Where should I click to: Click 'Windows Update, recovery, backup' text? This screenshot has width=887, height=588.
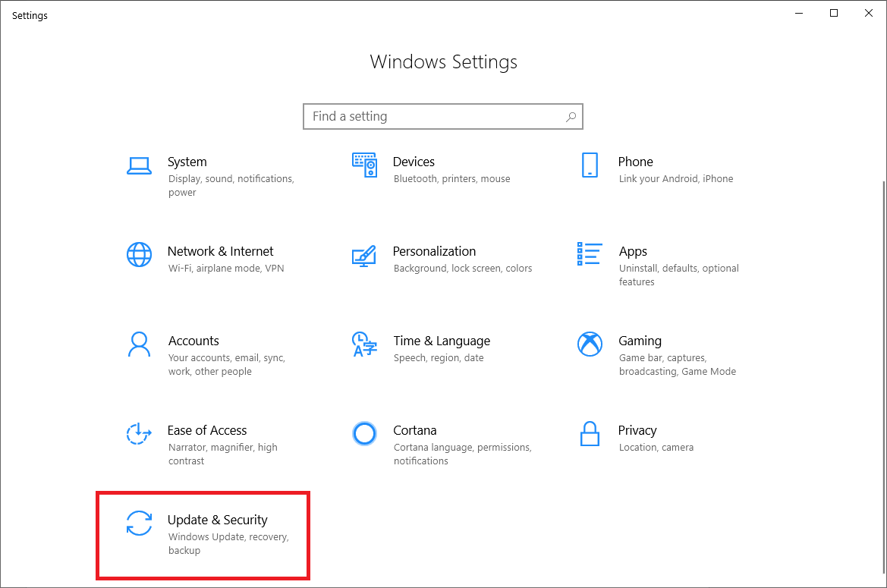(x=228, y=543)
